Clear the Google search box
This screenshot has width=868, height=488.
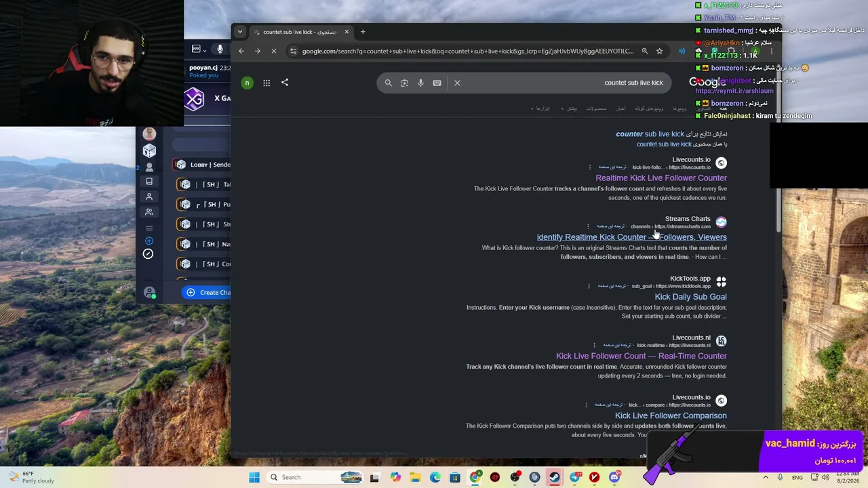click(457, 83)
